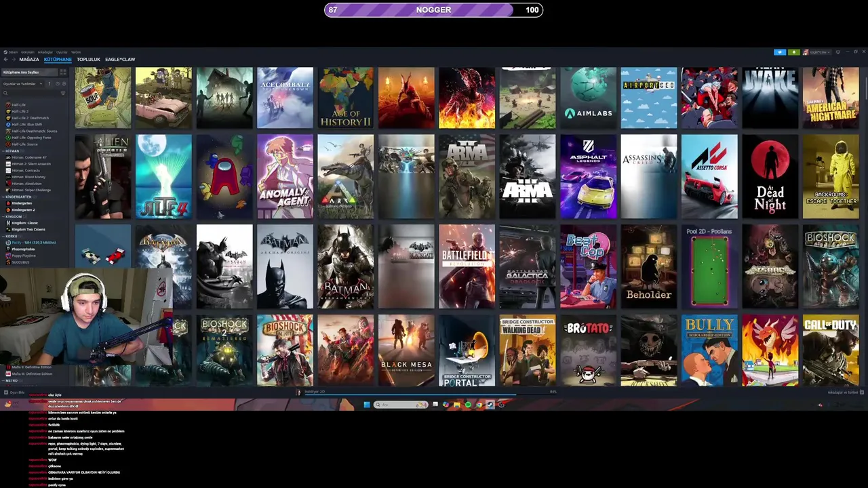The width and height of the screenshot is (868, 488).
Task: Open the Yardım menu
Action: coord(76,52)
